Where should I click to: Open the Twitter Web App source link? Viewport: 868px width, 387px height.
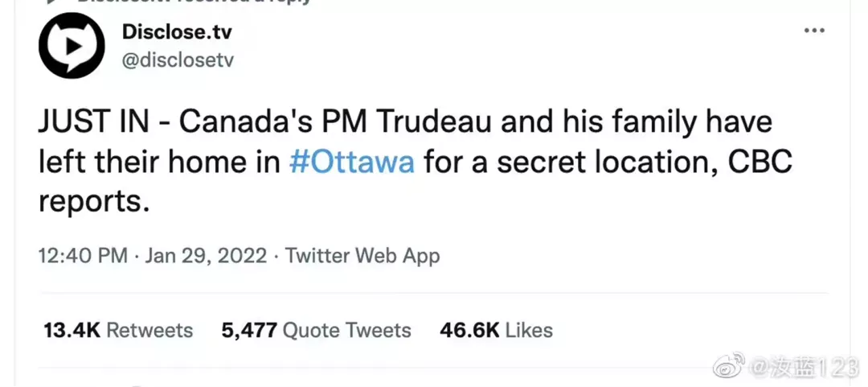point(362,256)
